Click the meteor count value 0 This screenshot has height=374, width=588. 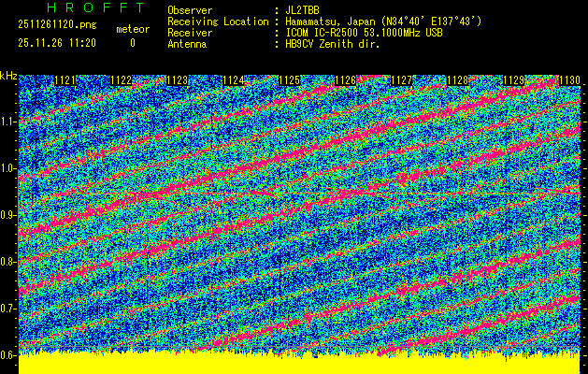[x=132, y=43]
